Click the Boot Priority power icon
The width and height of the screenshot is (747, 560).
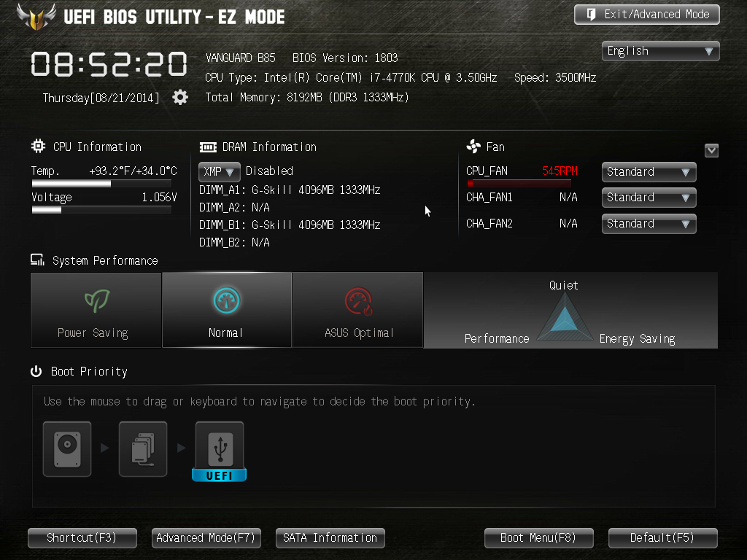36,371
